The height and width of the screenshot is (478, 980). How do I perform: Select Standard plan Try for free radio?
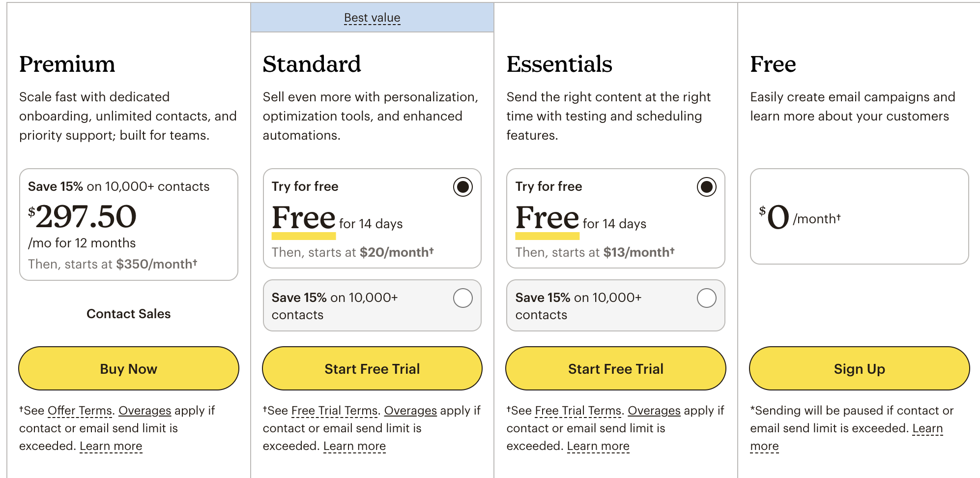[x=462, y=187]
